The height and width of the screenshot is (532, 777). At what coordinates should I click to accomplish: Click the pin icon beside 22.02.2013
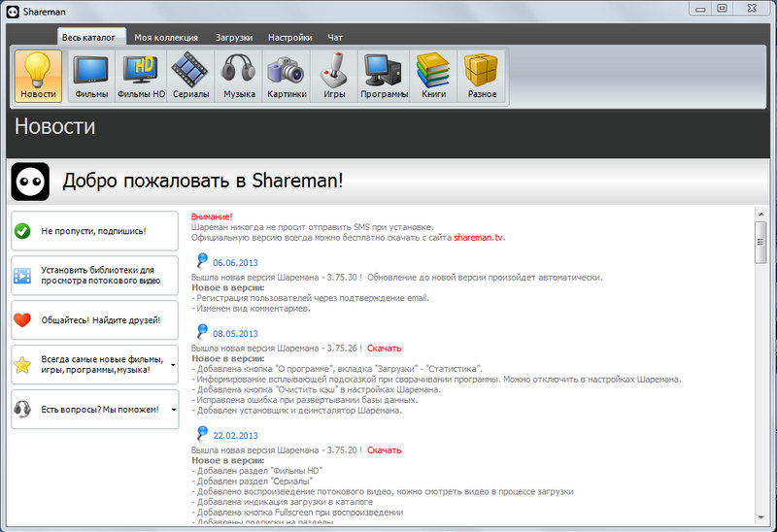[202, 433]
